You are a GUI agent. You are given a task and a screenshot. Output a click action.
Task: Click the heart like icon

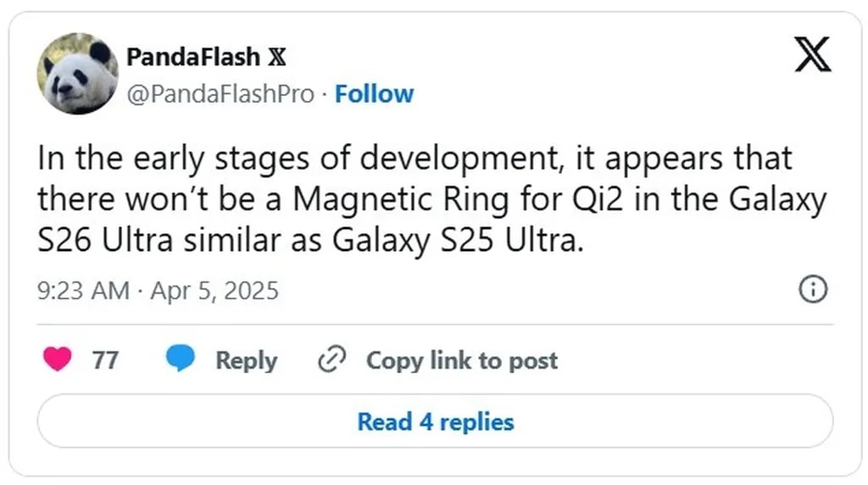[x=58, y=360]
